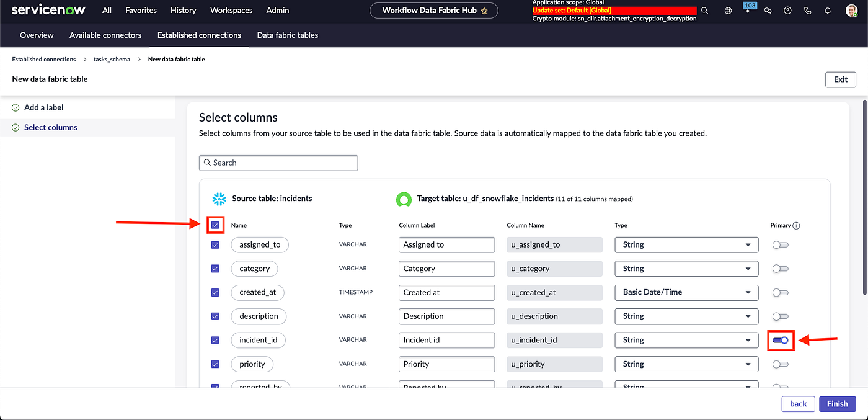The width and height of the screenshot is (868, 420).
Task: Open Type dropdown for Priority row
Action: pos(686,364)
